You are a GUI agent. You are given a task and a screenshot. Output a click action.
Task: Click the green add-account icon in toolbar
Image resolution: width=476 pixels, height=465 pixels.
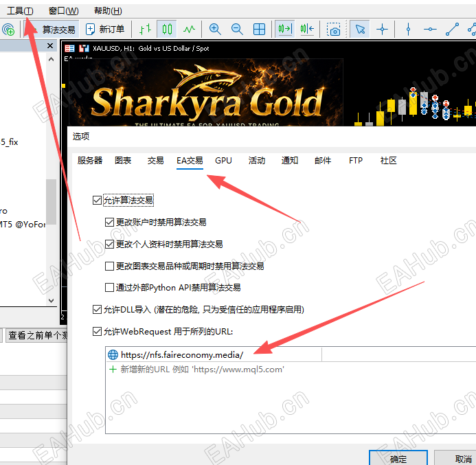(x=8, y=30)
